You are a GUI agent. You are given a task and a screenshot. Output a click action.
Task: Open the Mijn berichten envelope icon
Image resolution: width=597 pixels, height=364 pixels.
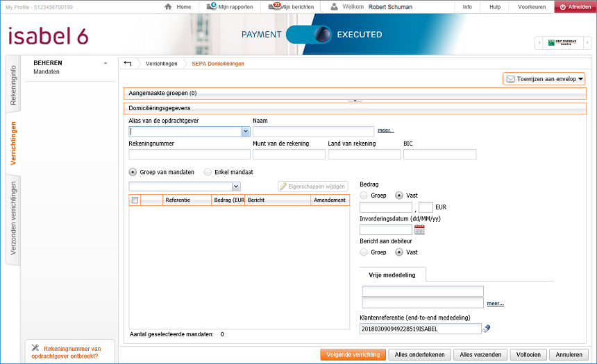(x=274, y=6)
